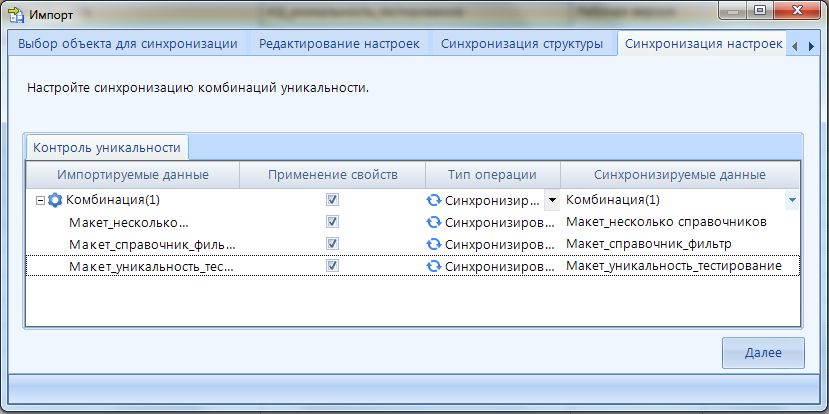Select the Контроль уникальности tab
The image size is (829, 414).
(x=107, y=147)
